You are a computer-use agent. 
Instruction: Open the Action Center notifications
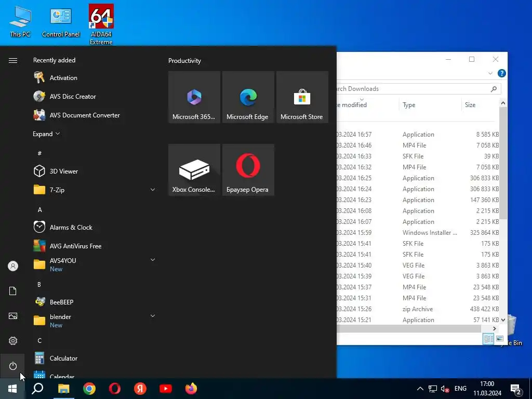[x=515, y=389]
